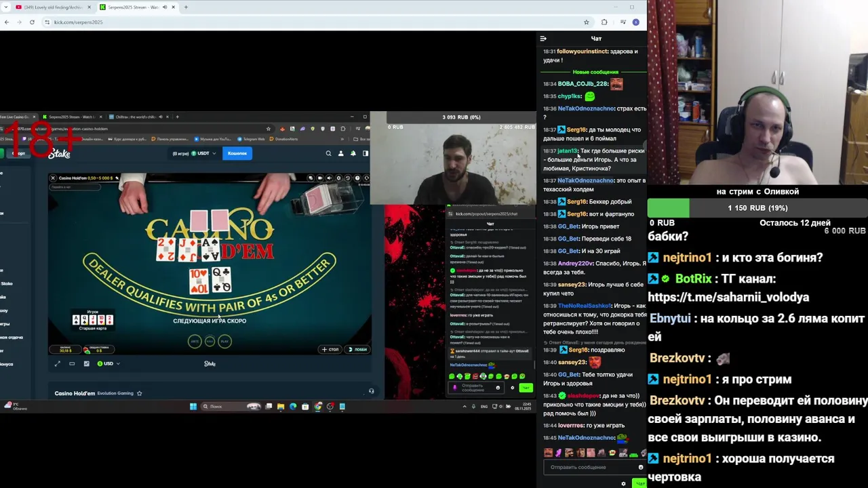
Task: Focus kick.com/serpens2025 address bar
Action: click(315, 22)
